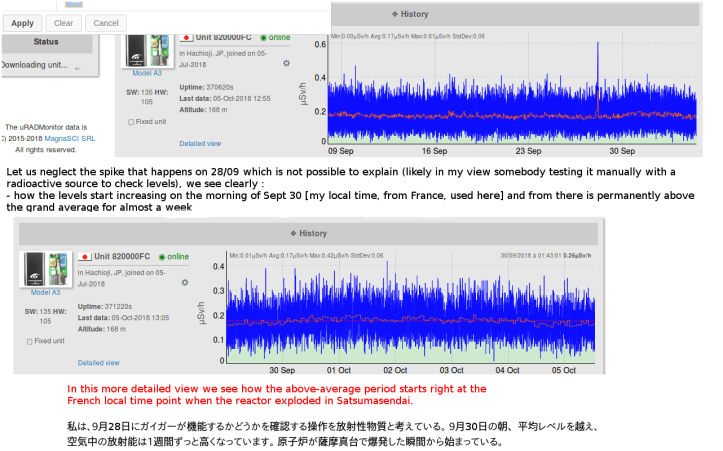Toggle Fixed unit checkbox in the upper panel
The image size is (723, 451).
coord(132,122)
